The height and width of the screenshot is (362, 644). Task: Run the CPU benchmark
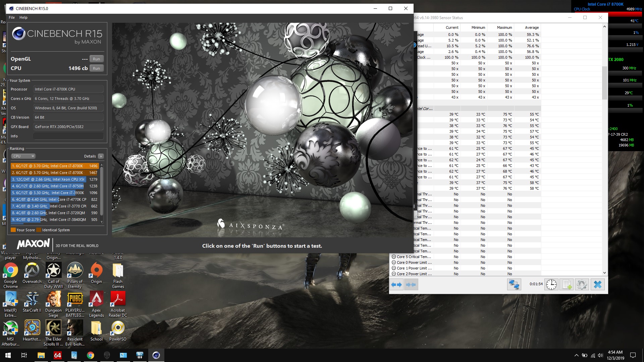(x=97, y=68)
